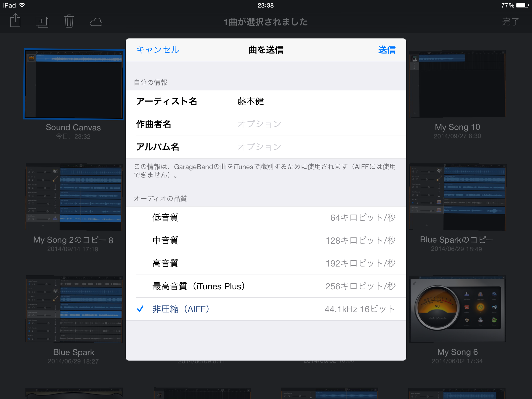Tap 送信 to send the song
Viewport: 532px width, 399px height.
point(387,50)
